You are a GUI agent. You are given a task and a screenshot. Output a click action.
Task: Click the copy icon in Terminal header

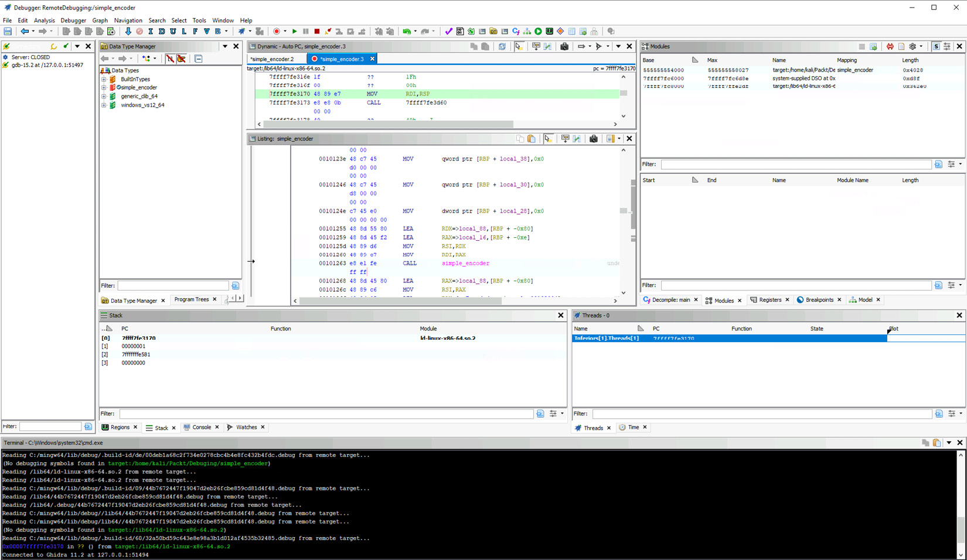coord(925,443)
